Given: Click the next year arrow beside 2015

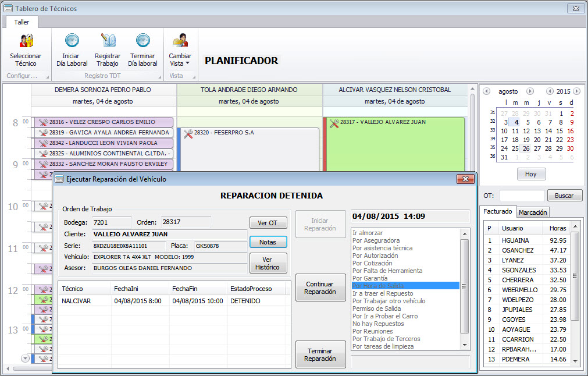Looking at the screenshot, I should tap(576, 91).
